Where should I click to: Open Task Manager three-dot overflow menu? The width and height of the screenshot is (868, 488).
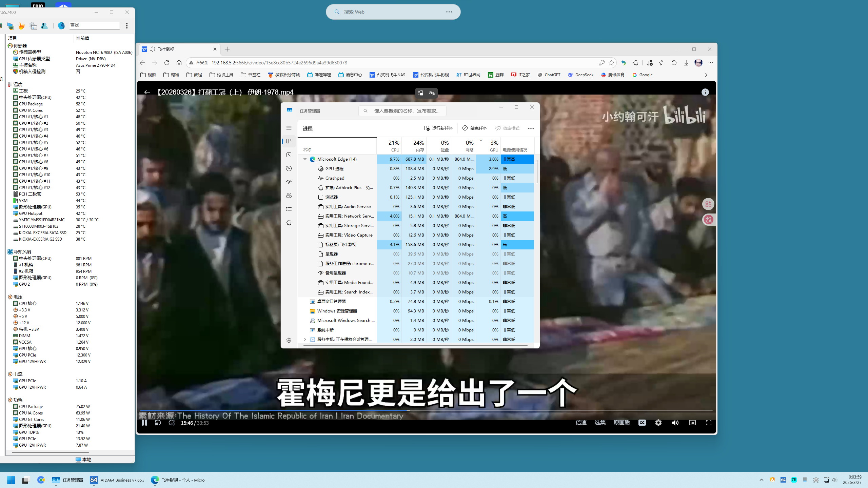coord(531,128)
